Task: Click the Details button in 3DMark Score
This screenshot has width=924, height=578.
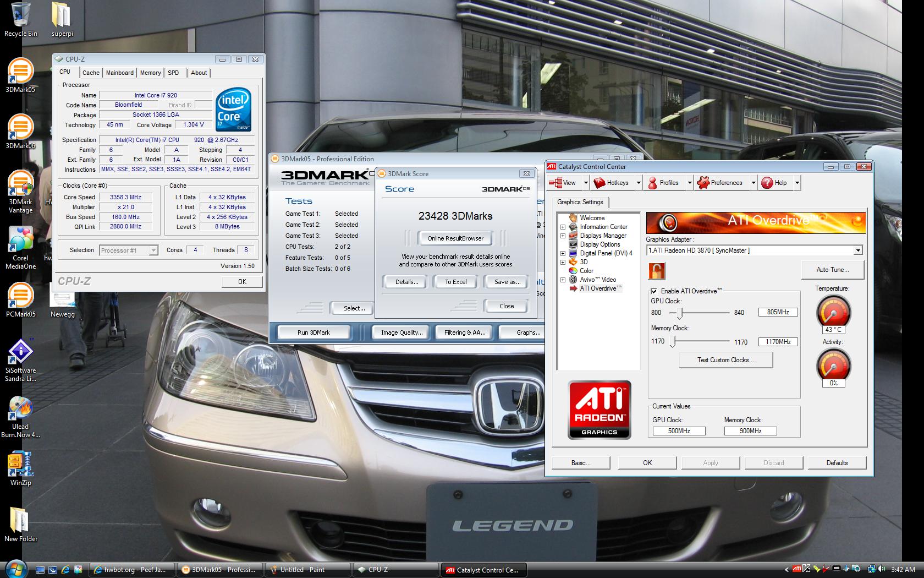Action: (406, 282)
